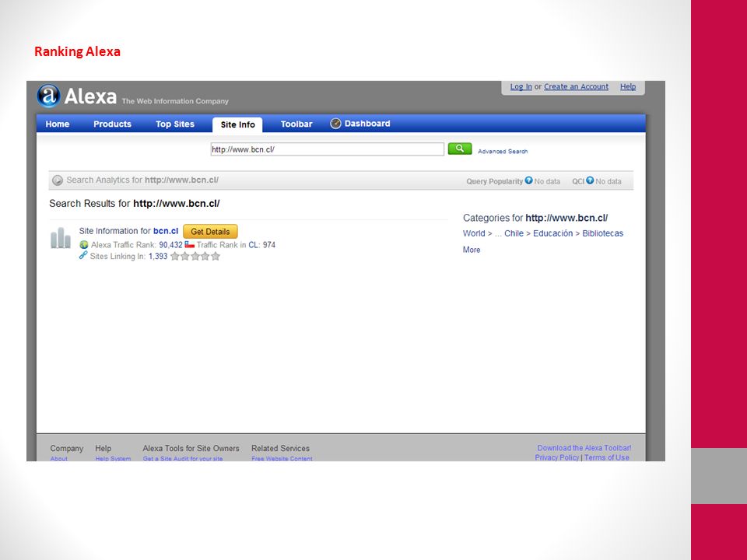The width and height of the screenshot is (747, 560).
Task: Click the Search Analytics play arrow icon
Action: coord(58,180)
